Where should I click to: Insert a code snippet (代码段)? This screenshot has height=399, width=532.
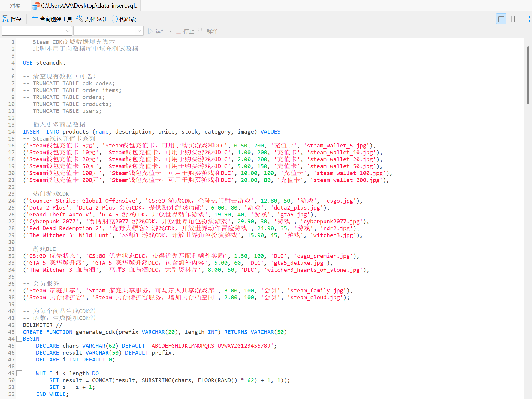[123, 19]
